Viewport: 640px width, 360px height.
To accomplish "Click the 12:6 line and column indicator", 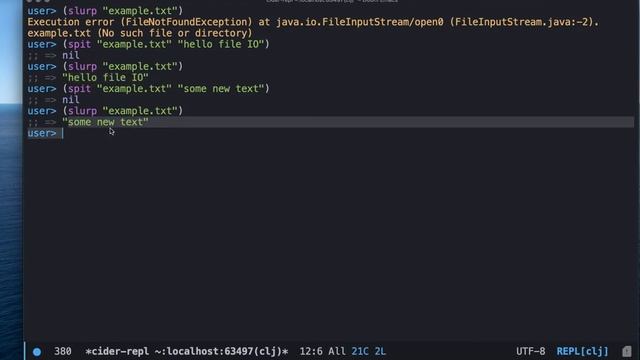I will pos(311,351).
